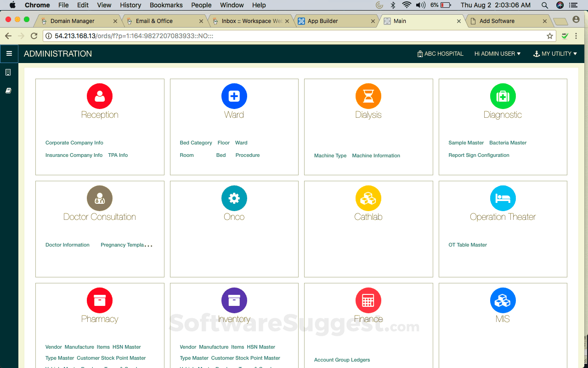Select the MIS cubes icon

pos(503,300)
